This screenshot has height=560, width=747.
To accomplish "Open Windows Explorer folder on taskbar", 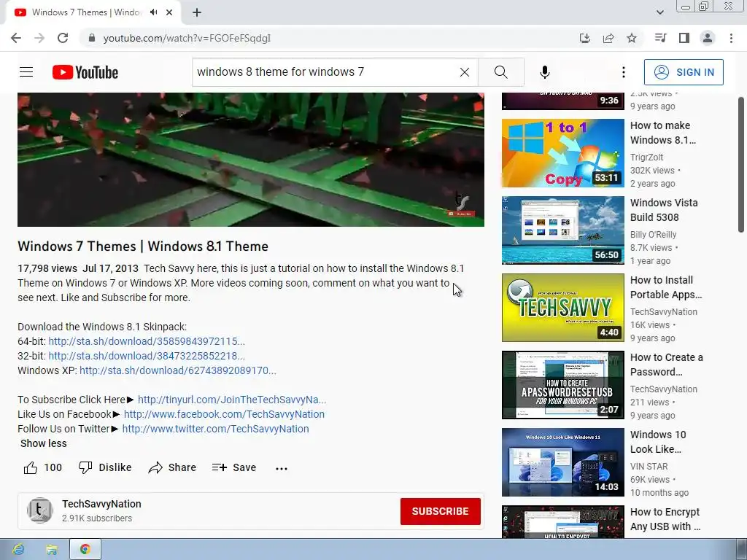I will (52, 550).
